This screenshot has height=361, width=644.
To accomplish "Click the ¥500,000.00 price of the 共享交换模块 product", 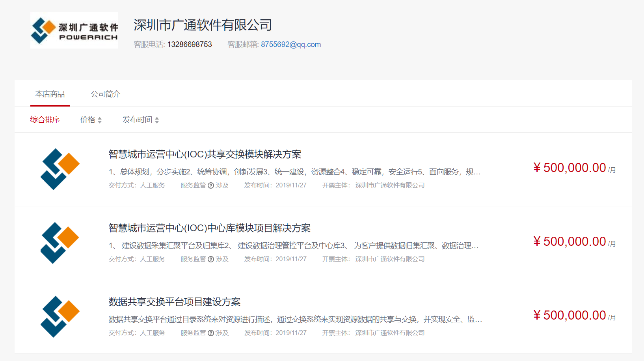I will coord(570,168).
